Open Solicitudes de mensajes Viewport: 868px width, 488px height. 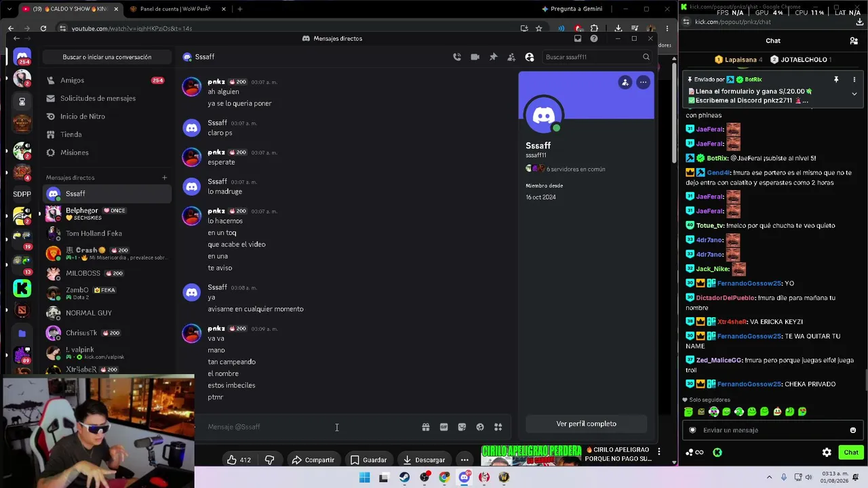(106, 98)
